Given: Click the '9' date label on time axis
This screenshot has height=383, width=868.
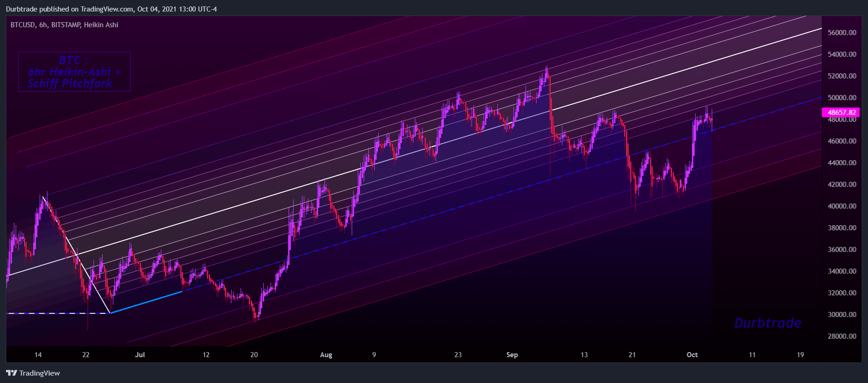Looking at the screenshot, I should 374,355.
